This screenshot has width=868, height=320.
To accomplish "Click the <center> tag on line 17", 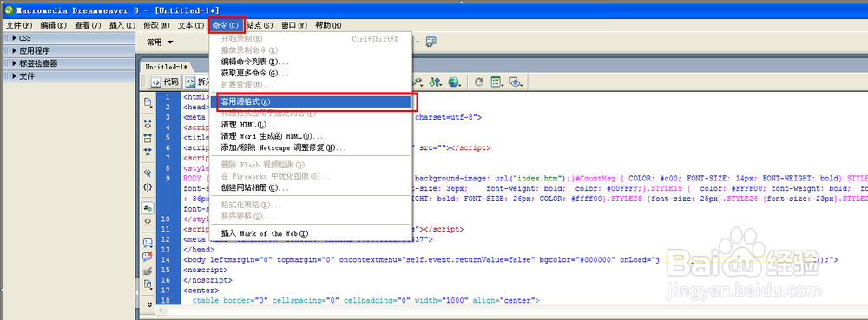I will tap(201, 291).
